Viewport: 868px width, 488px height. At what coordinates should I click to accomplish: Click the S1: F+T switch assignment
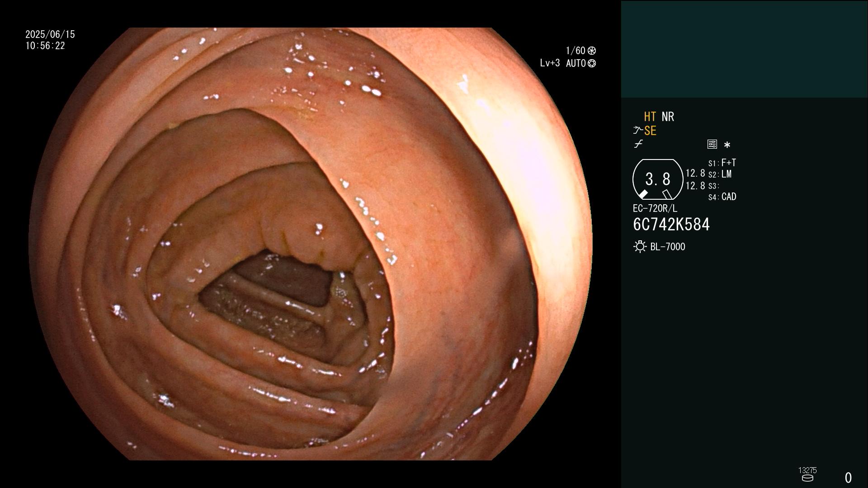pyautogui.click(x=722, y=163)
